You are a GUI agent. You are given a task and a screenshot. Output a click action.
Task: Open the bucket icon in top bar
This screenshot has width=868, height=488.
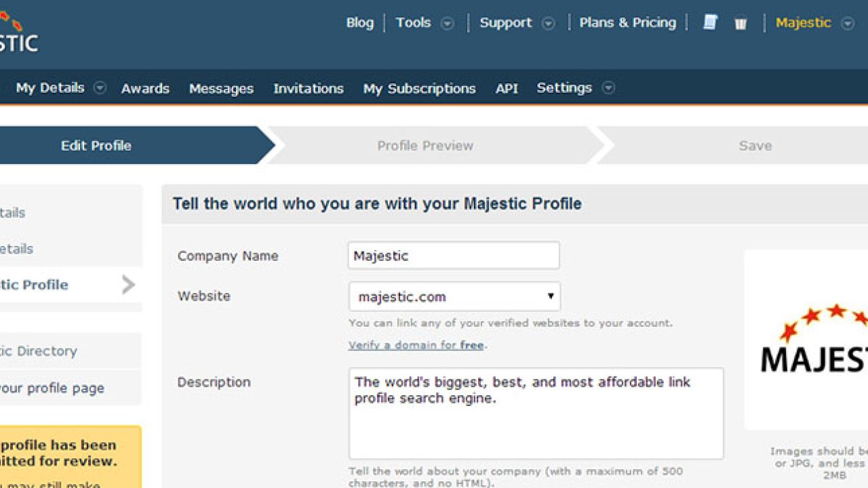click(x=741, y=24)
